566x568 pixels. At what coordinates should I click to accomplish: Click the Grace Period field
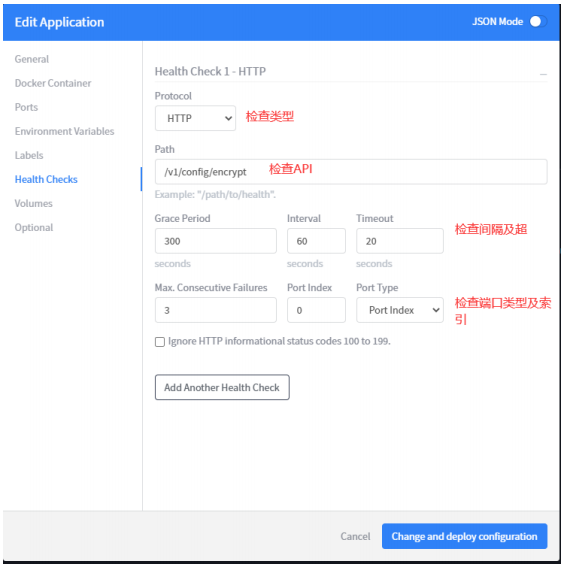[x=216, y=241]
